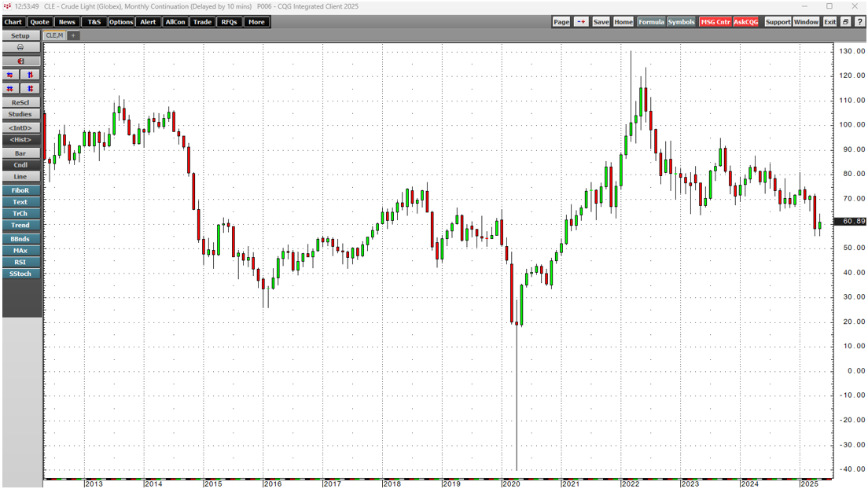Select the Cndl candlestick chart mode
The image size is (868, 489).
(x=20, y=165)
